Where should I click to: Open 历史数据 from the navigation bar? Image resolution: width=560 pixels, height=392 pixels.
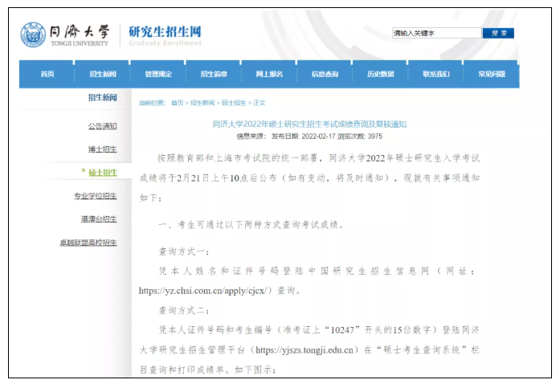380,74
